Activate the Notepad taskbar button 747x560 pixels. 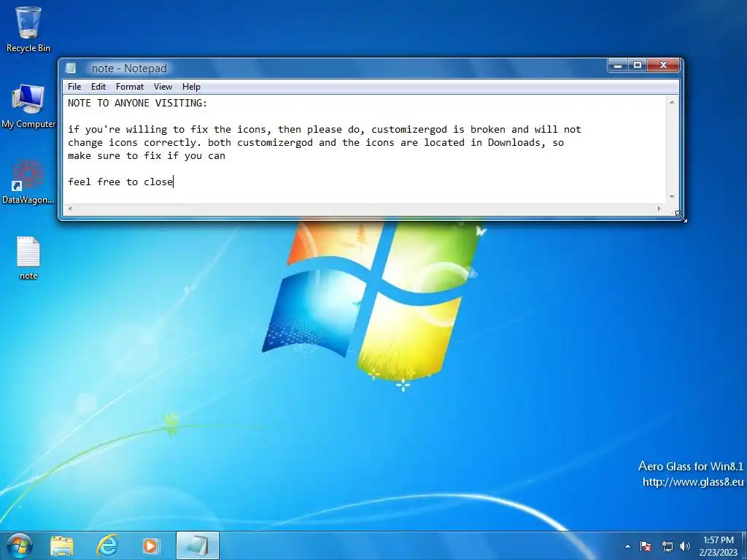click(197, 545)
